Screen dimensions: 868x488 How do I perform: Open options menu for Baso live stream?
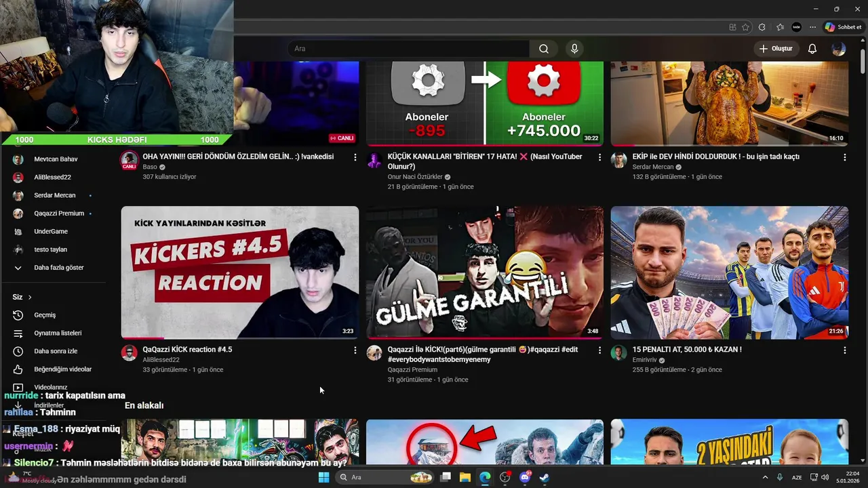355,157
